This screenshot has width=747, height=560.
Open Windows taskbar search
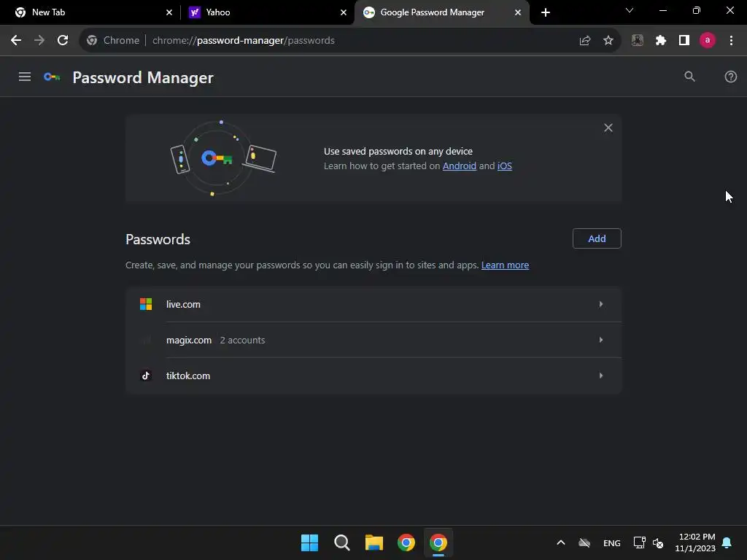point(341,542)
